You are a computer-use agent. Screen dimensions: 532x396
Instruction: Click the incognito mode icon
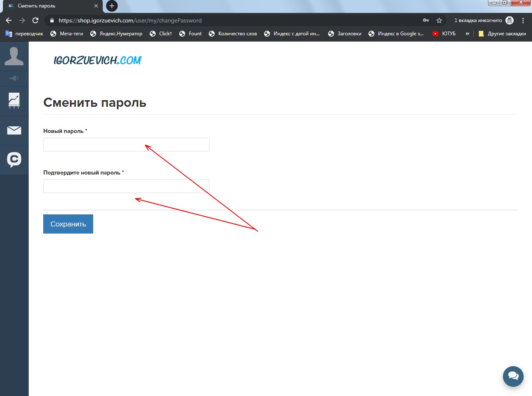(510, 20)
